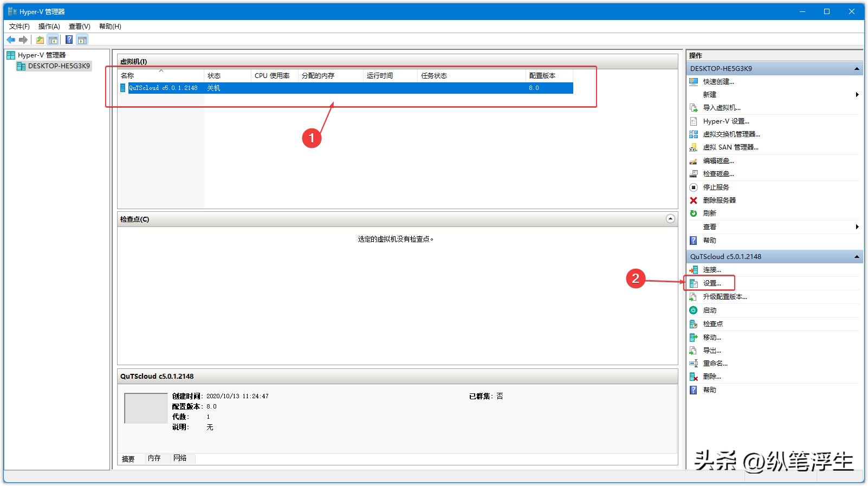Sort by the 配置版本 column header
868x486 pixels.
pyautogui.click(x=549, y=75)
